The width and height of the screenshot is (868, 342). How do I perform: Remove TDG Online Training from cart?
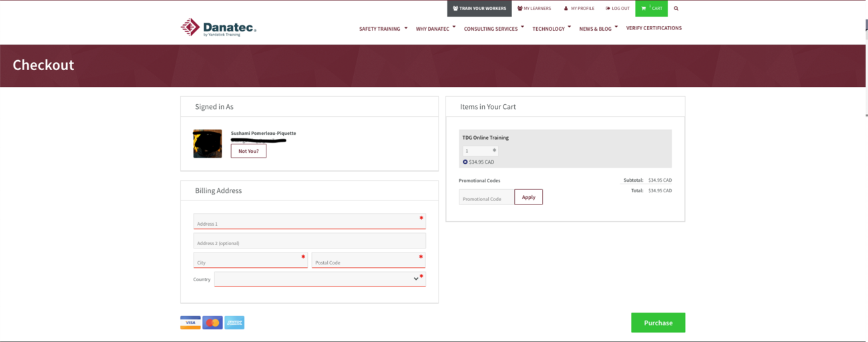(x=465, y=162)
